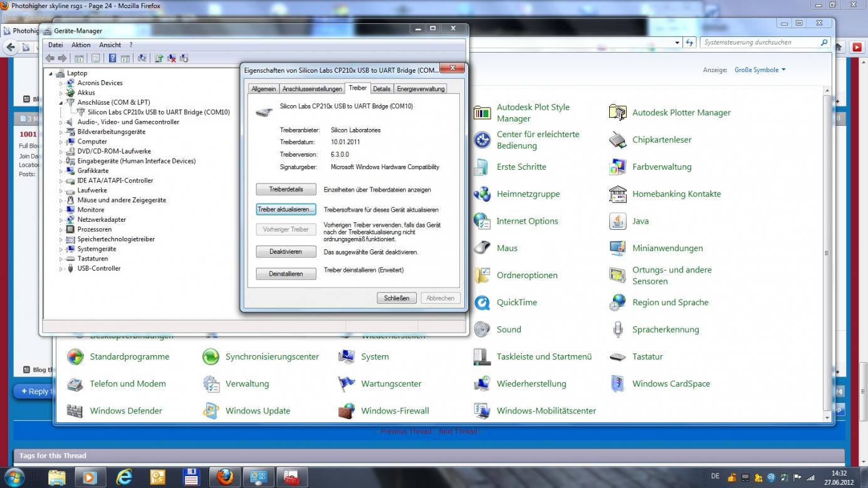The image size is (868, 488).
Task: Click Deaktivieren button
Action: click(286, 251)
